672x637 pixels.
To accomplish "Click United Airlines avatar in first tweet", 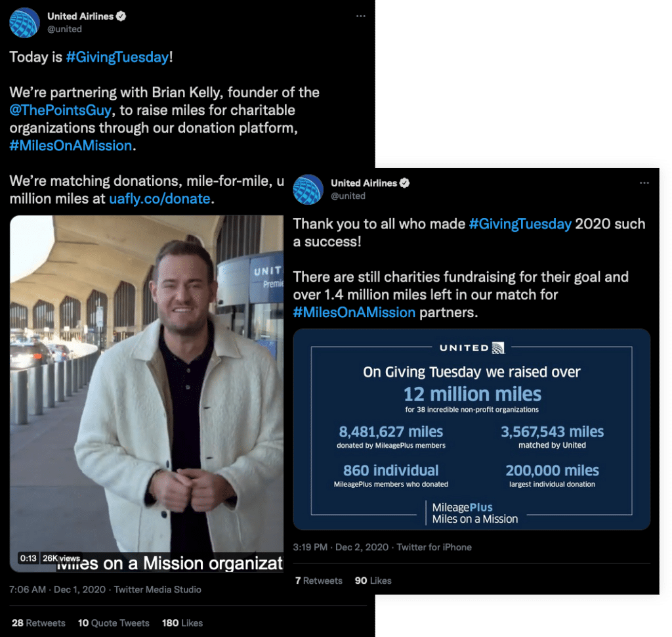I will click(24, 22).
